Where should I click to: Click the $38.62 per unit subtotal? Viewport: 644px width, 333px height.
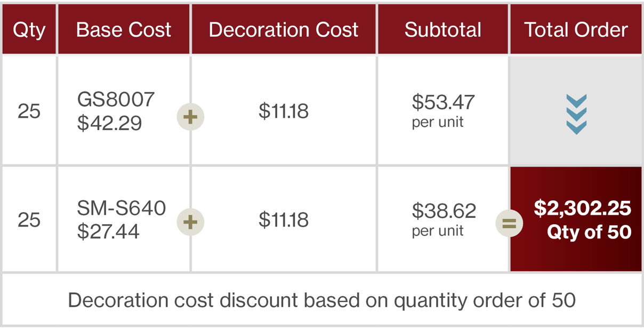click(444, 219)
